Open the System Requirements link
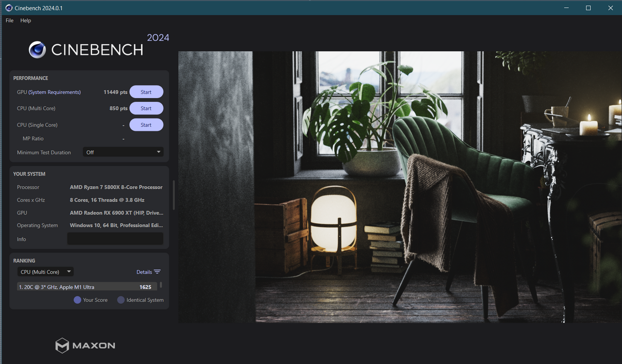Image resolution: width=622 pixels, height=364 pixels. point(54,92)
